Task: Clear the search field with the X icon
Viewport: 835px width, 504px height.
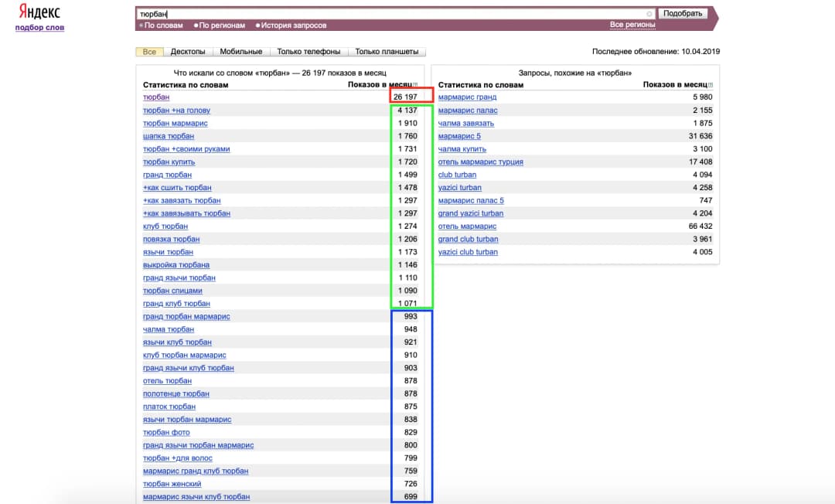Action: coord(649,14)
